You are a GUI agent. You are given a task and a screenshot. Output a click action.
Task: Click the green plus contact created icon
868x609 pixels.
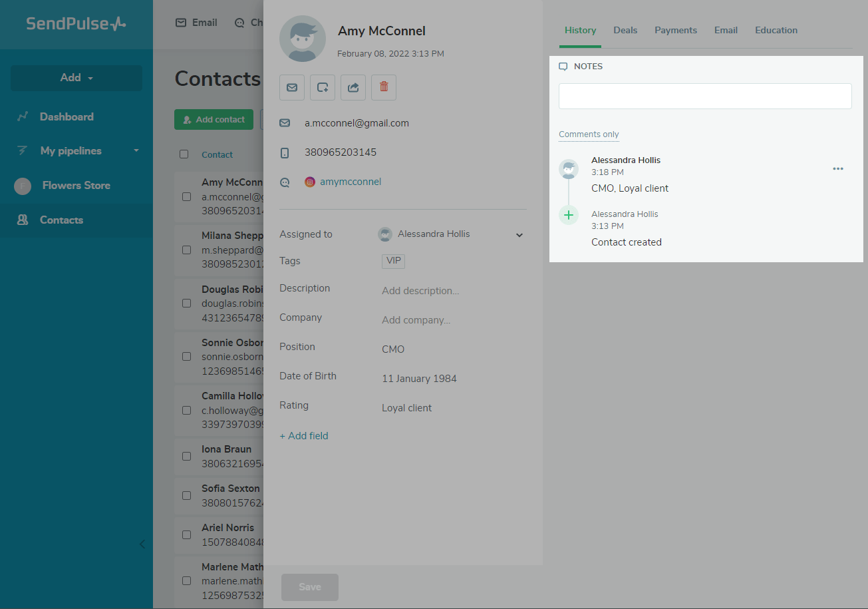coord(569,215)
